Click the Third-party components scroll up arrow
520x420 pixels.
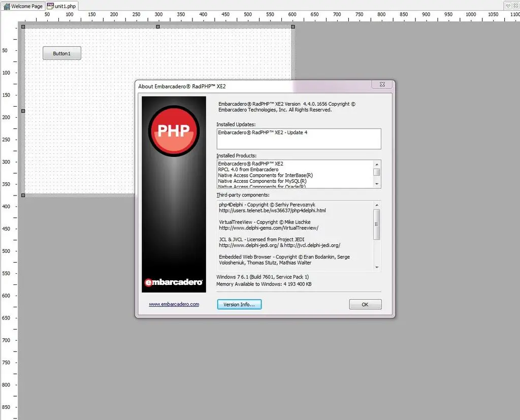click(377, 205)
